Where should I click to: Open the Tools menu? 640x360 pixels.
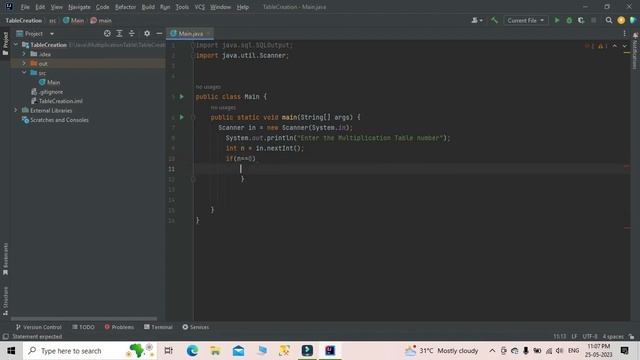pyautogui.click(x=182, y=7)
